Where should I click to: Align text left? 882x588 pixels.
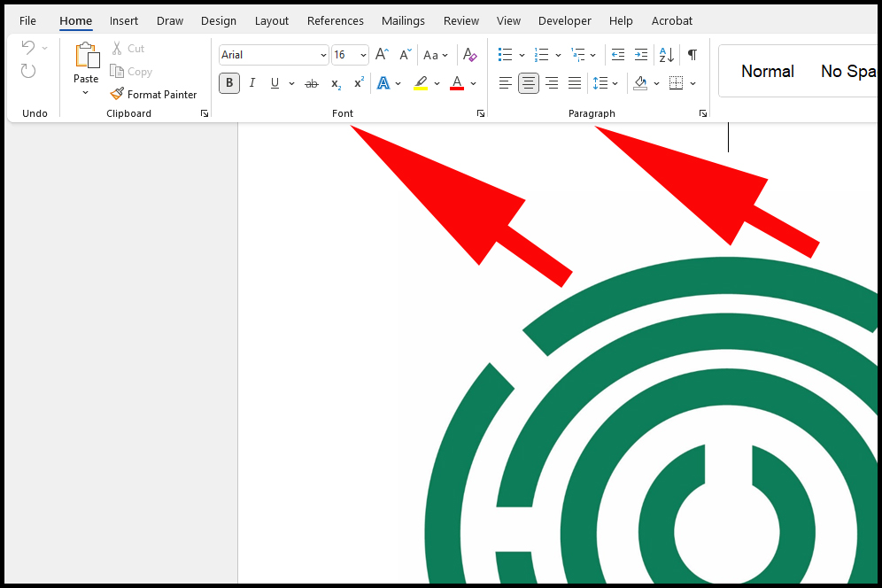(505, 83)
